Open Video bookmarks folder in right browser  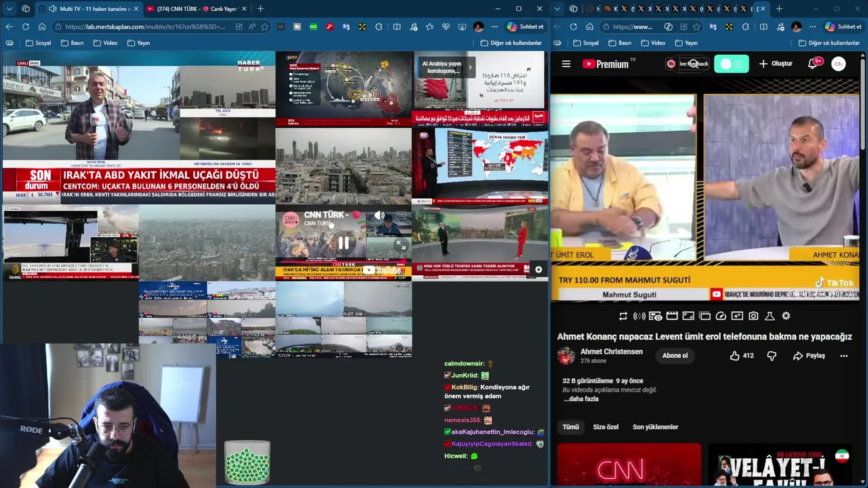[x=653, y=43]
